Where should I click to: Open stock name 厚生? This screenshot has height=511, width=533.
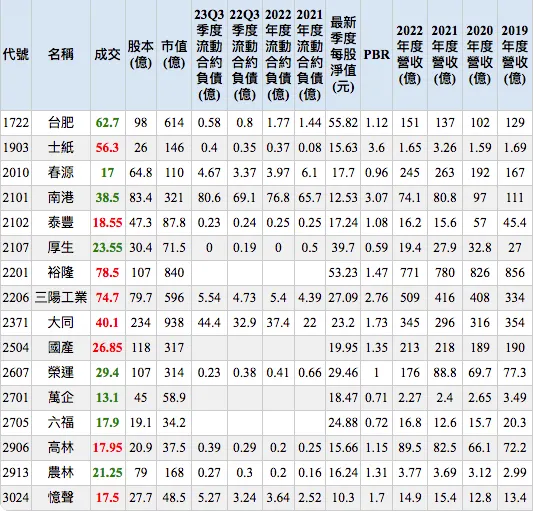pos(61,248)
